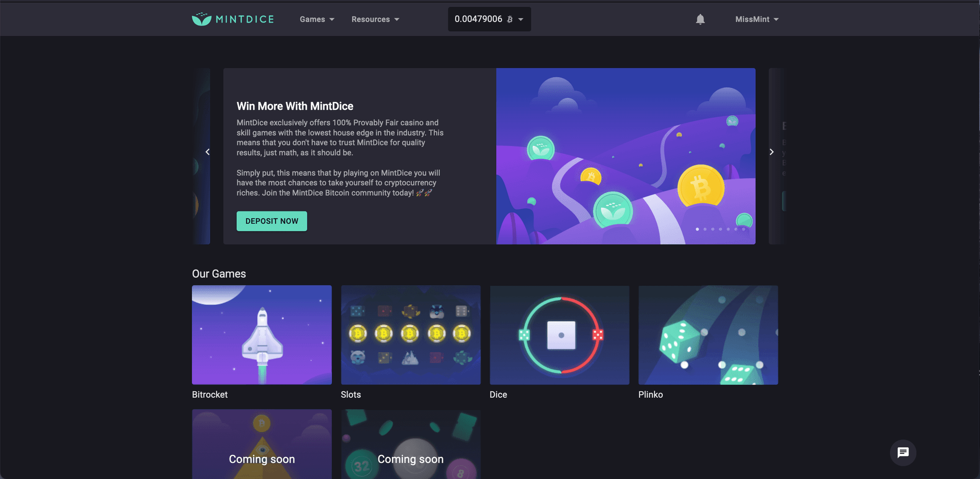Click the carousel banner Bitcoin illustration
The height and width of the screenshot is (479, 980).
tap(626, 156)
